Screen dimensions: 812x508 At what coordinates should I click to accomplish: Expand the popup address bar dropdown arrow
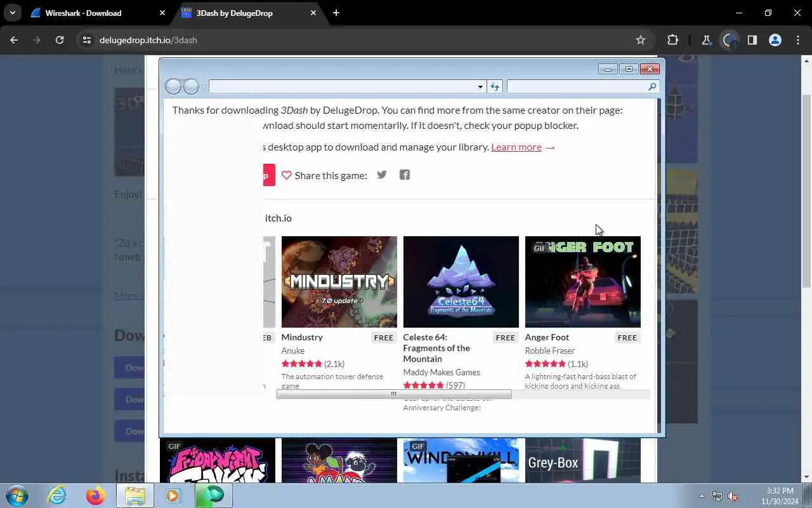click(480, 86)
